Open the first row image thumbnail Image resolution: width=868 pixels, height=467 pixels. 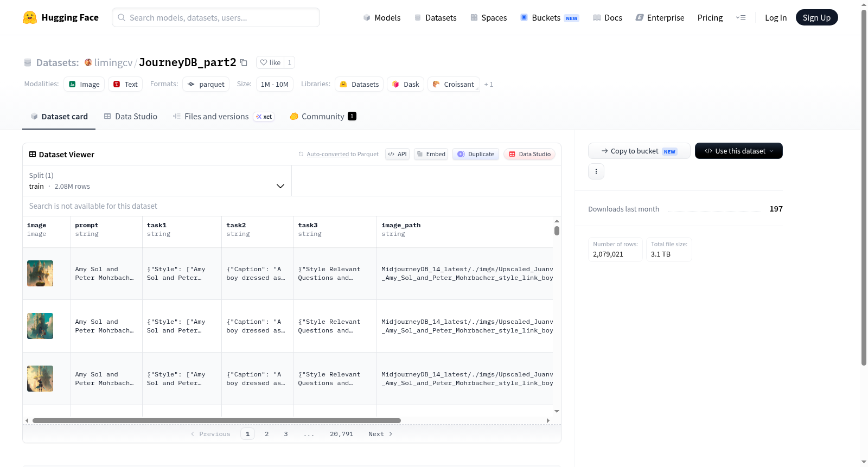click(x=40, y=273)
